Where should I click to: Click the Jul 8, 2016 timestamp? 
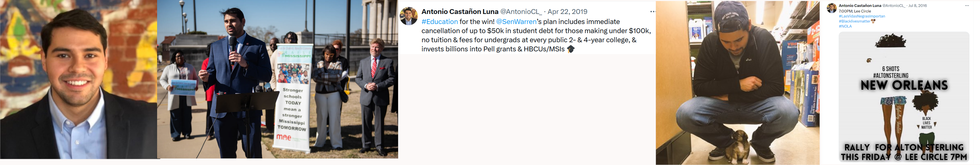pyautogui.click(x=918, y=6)
